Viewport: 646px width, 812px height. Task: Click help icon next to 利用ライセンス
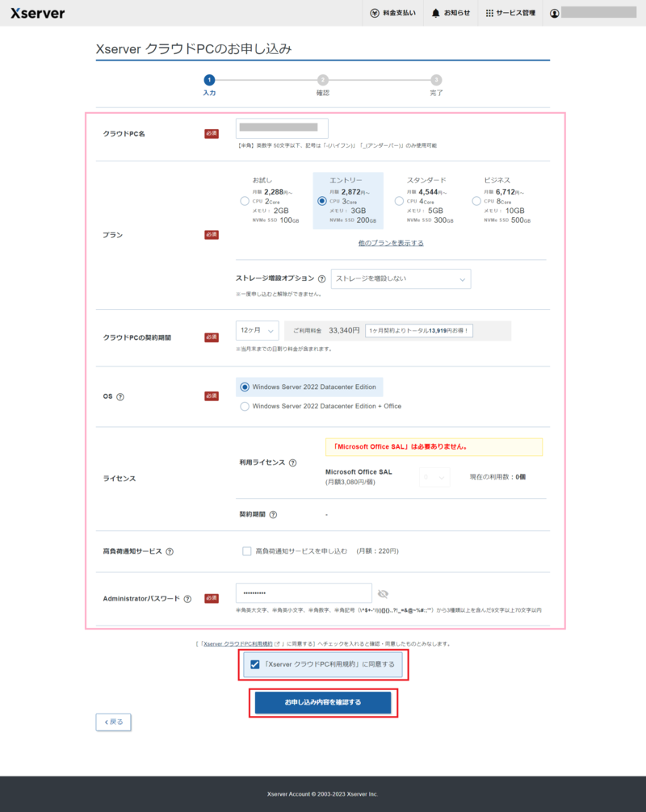coord(292,463)
